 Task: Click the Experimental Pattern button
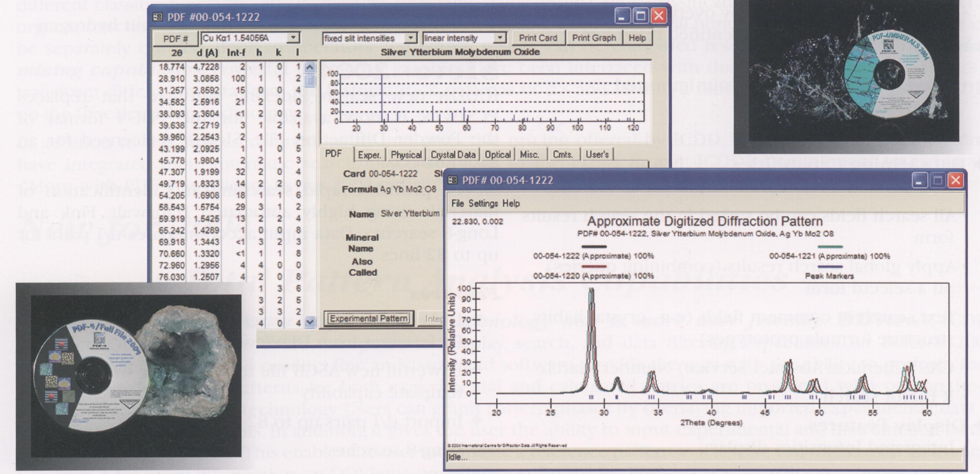click(369, 318)
